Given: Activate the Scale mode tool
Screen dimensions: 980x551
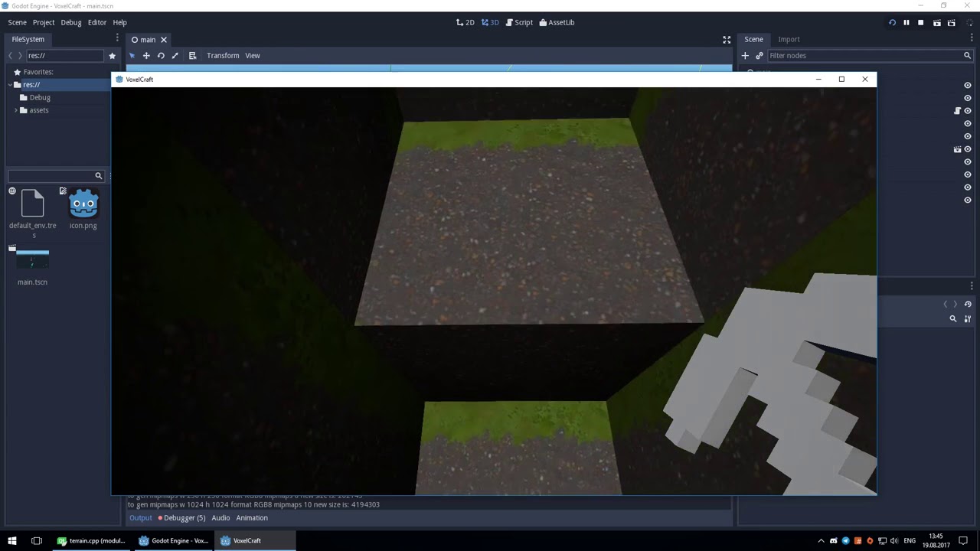Looking at the screenshot, I should (x=175, y=55).
